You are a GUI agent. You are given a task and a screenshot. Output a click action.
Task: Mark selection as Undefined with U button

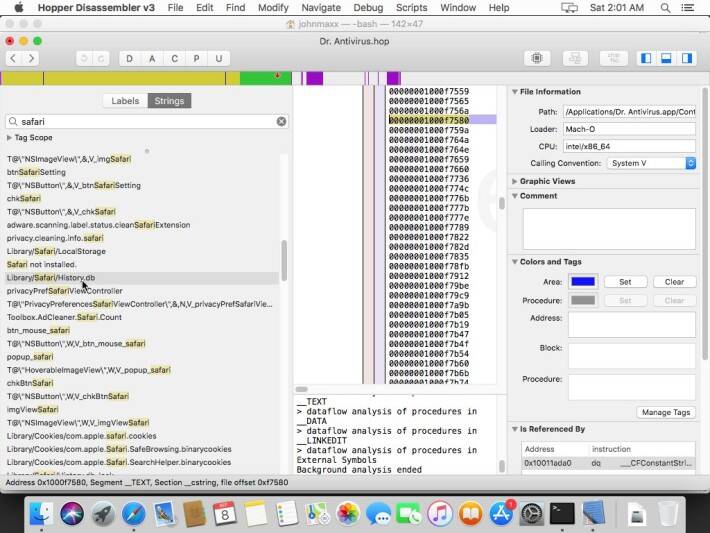pos(219,58)
